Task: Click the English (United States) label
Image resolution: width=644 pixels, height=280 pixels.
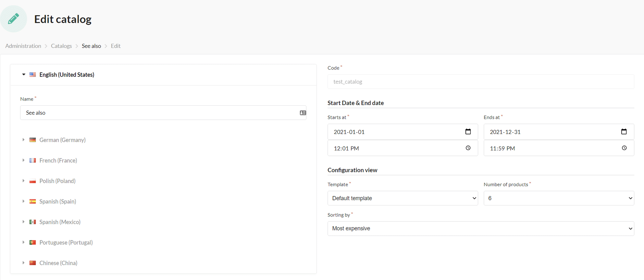Action: click(x=67, y=75)
